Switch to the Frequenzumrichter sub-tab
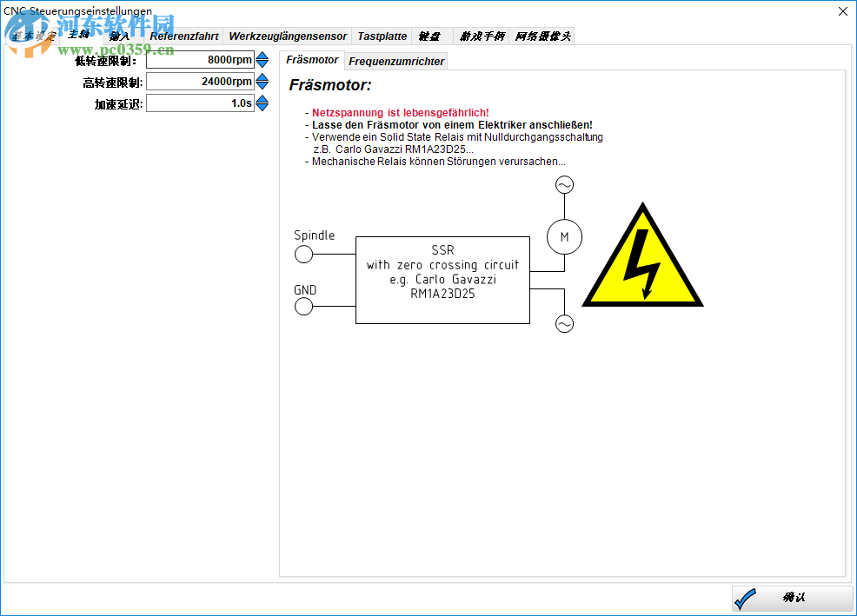857x616 pixels. [396, 62]
